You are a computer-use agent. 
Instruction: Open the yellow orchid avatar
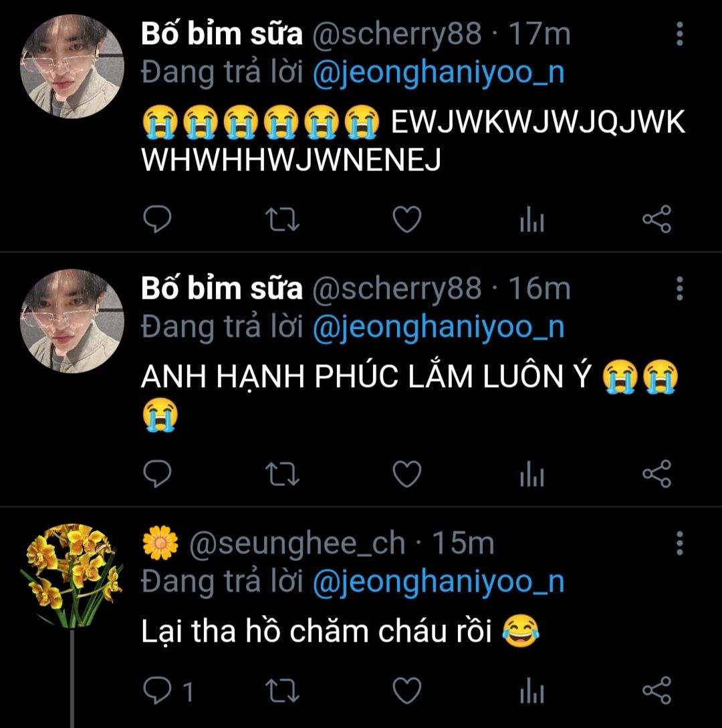[72, 575]
